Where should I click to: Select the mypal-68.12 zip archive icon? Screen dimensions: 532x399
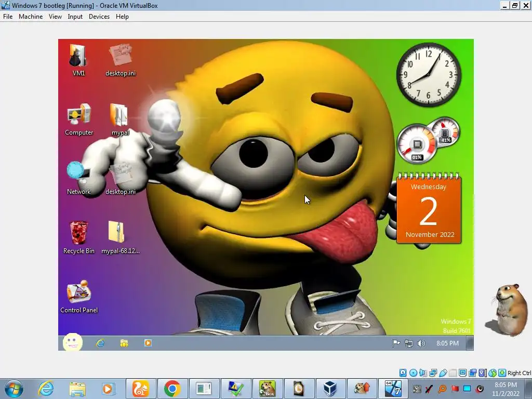pyautogui.click(x=121, y=238)
